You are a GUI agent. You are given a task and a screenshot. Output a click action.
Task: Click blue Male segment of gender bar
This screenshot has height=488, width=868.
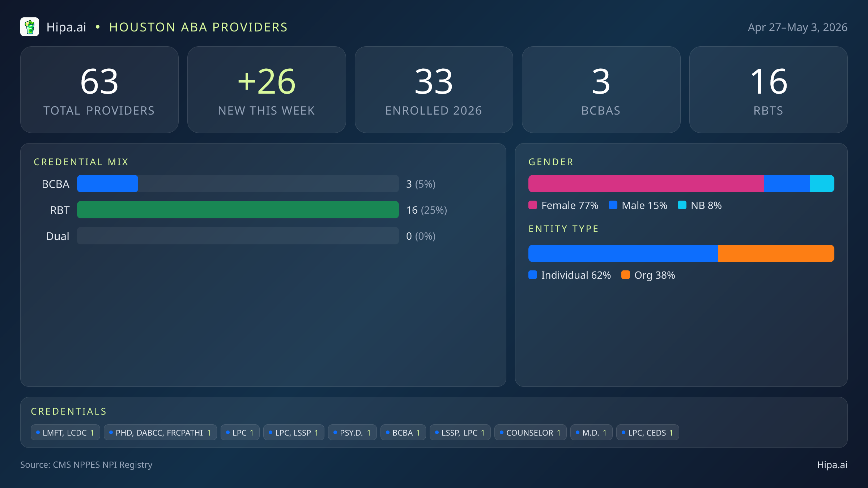point(787,184)
